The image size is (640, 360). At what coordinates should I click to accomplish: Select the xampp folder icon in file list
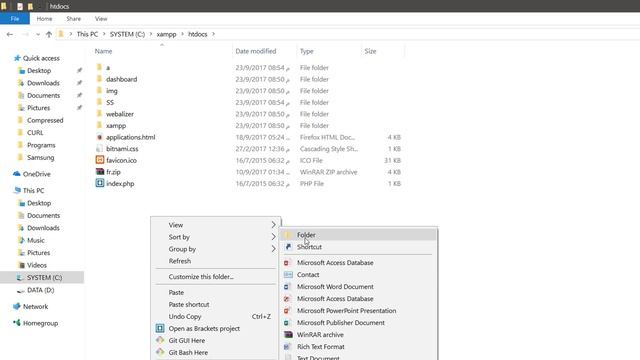[99, 125]
